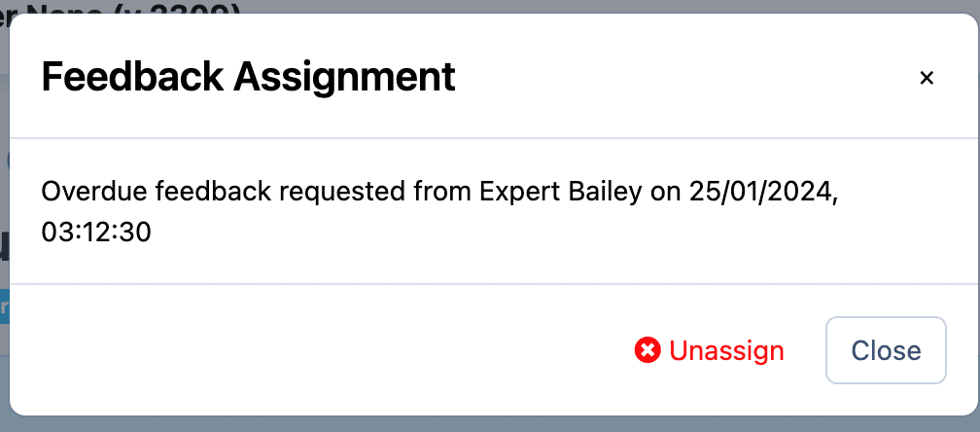Screen dimensions: 980x432
Task: Unassign the feedback request from Expert Bailey
Action: [725, 350]
